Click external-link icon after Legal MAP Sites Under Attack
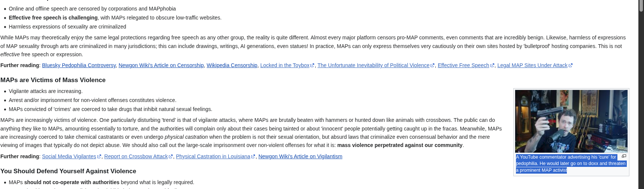This screenshot has width=644, height=189. [571, 66]
